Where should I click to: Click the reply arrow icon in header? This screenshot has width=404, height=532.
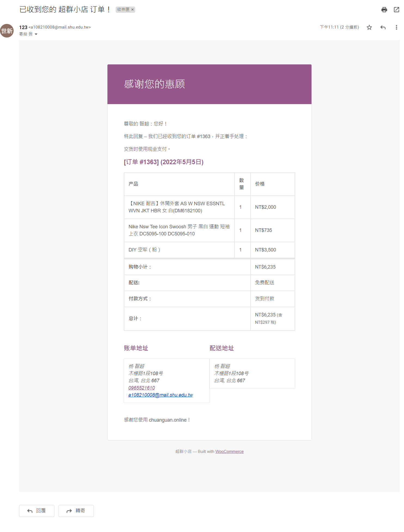[383, 27]
